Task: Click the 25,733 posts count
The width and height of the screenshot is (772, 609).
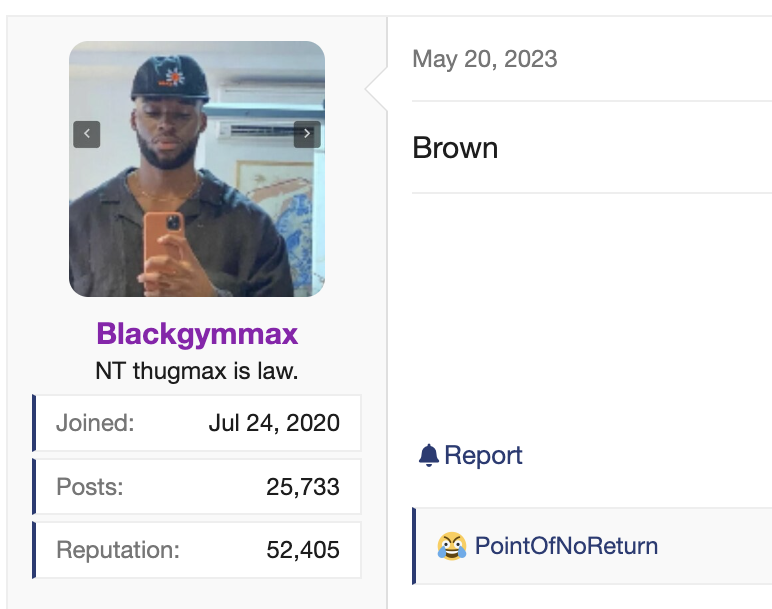Action: tap(303, 487)
